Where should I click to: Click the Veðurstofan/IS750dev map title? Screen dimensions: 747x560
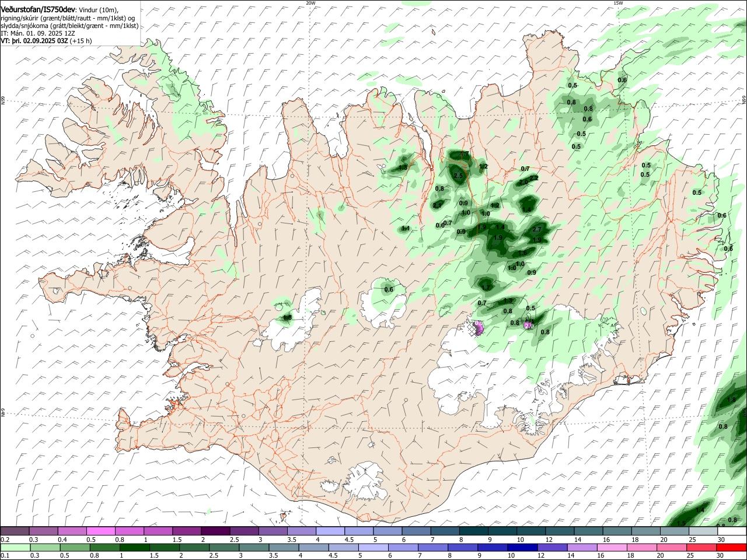(38, 10)
